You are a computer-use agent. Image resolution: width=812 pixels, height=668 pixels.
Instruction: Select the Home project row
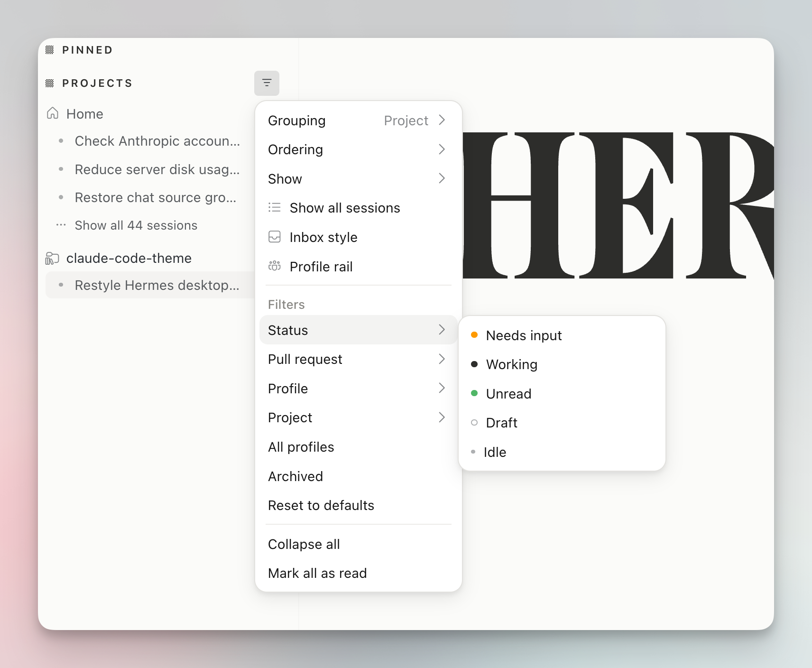coord(150,114)
